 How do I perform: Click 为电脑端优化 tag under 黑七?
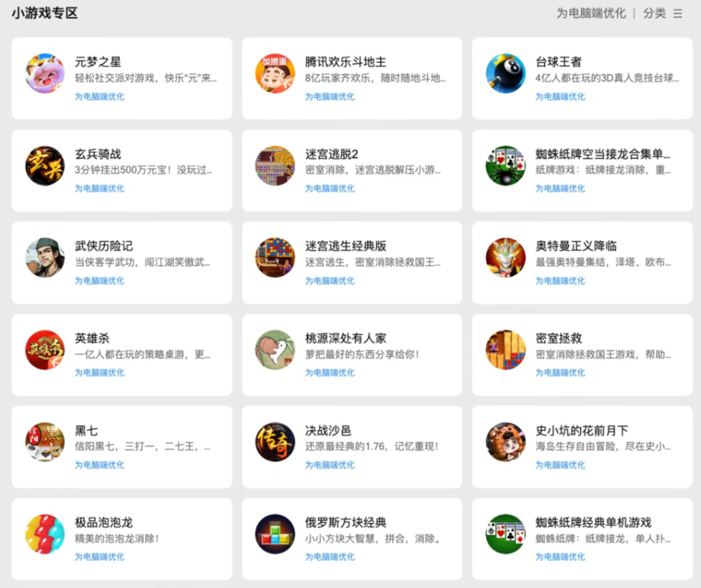pyautogui.click(x=99, y=465)
